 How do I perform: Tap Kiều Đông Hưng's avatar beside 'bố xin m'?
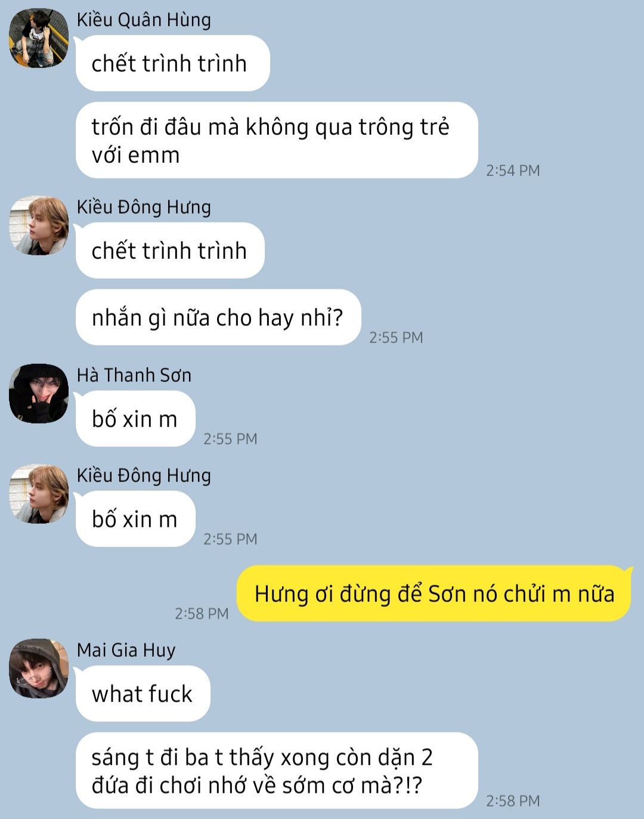click(39, 494)
